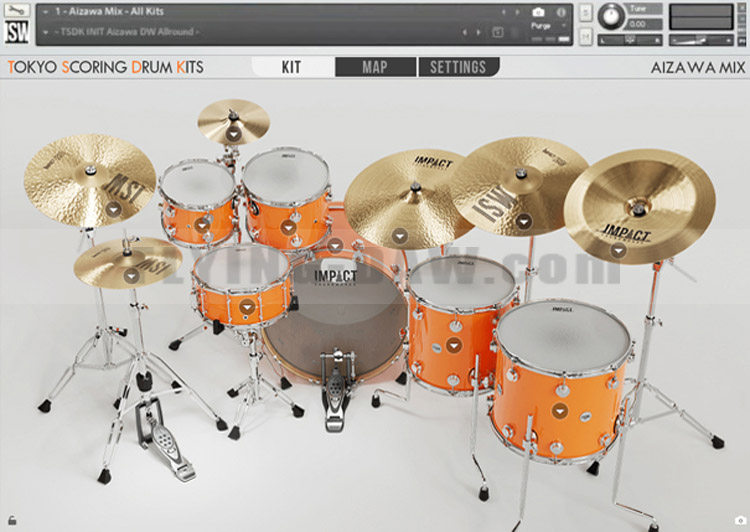The height and width of the screenshot is (532, 750).
Task: Open the instrument name dropdown arrow
Action: (x=45, y=11)
